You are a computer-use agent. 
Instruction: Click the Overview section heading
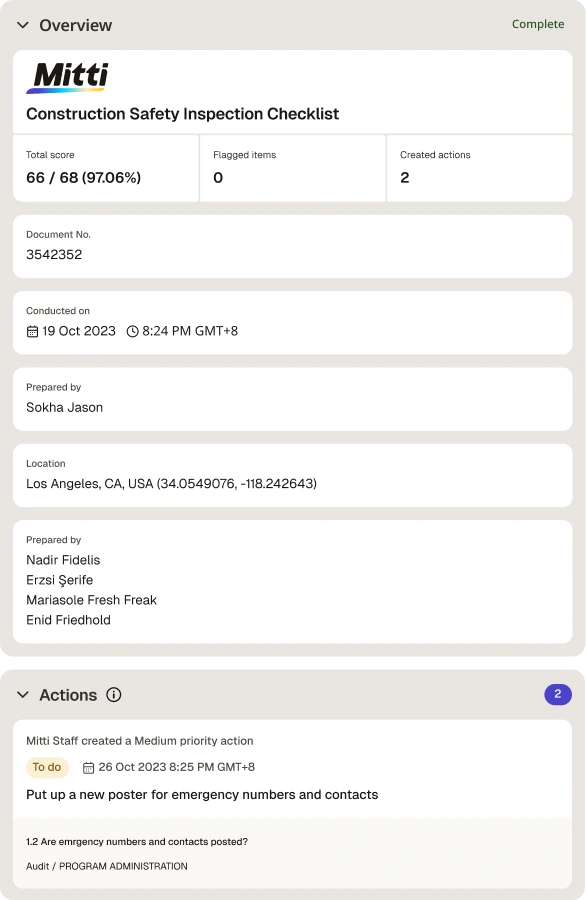click(76, 25)
